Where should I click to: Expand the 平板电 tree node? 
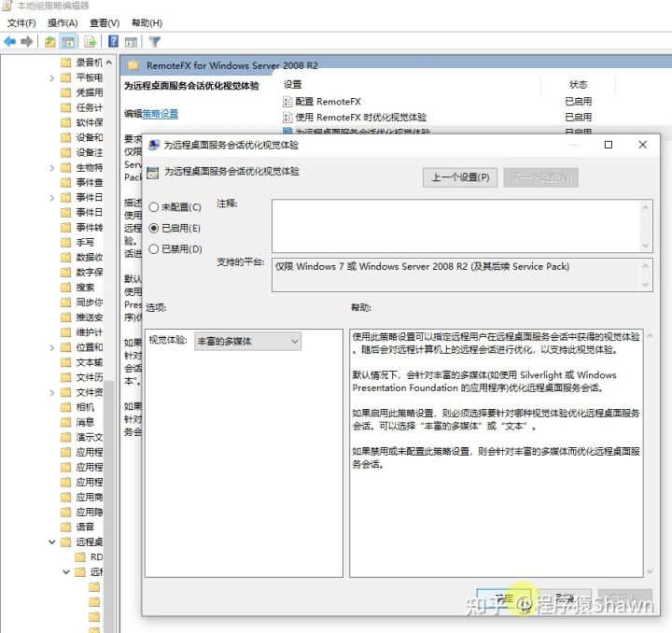click(52, 78)
